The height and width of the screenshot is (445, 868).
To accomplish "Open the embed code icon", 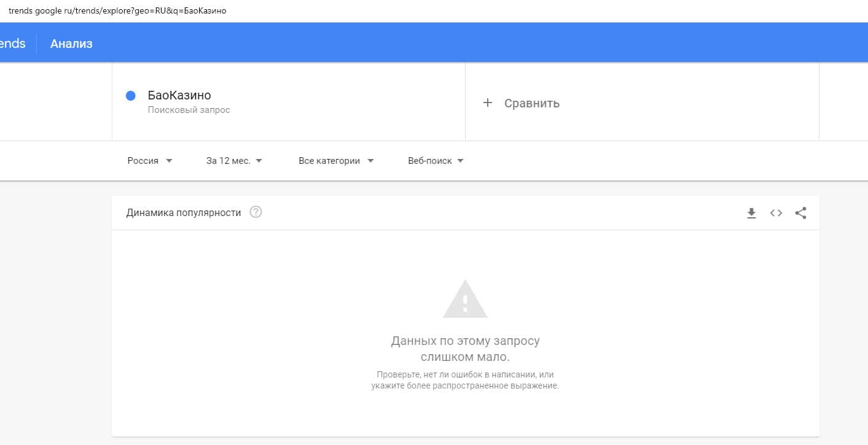I will click(776, 213).
